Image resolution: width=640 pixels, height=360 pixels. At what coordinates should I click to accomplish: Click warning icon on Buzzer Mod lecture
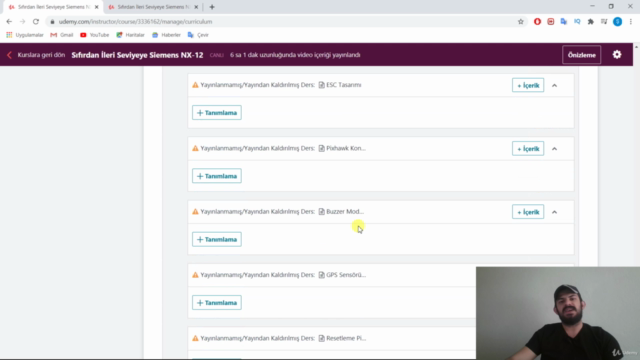point(195,211)
